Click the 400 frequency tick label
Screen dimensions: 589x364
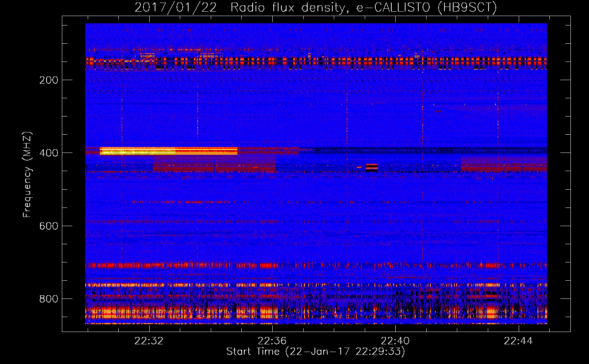49,153
